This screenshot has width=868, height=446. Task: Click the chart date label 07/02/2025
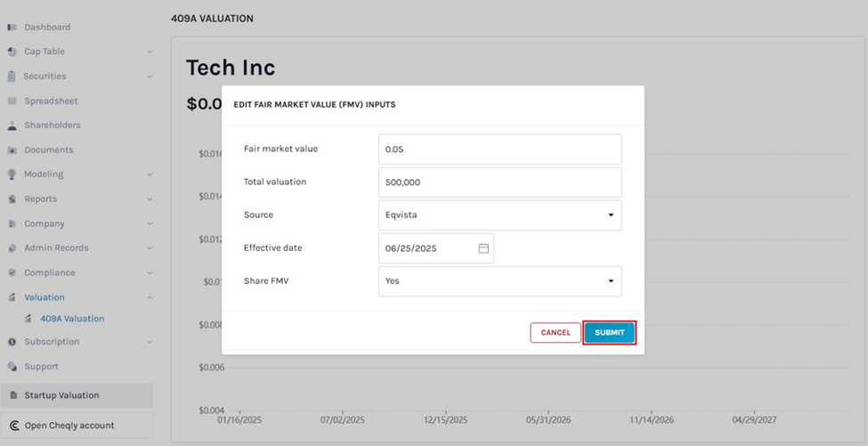[x=343, y=420]
